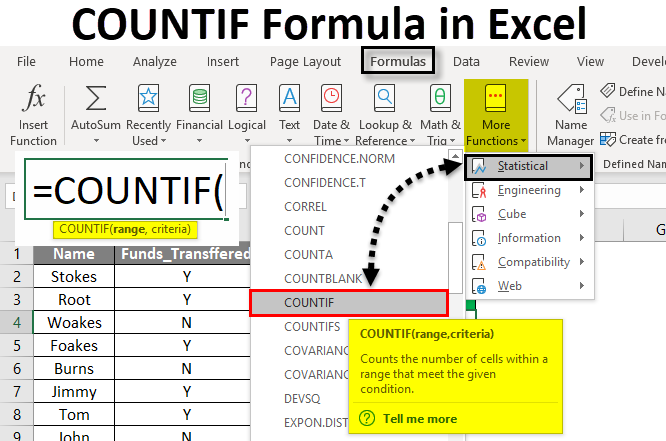Click the AutoSum sigma icon
Image resolution: width=666 pixels, height=441 pixels.
pyautogui.click(x=96, y=98)
